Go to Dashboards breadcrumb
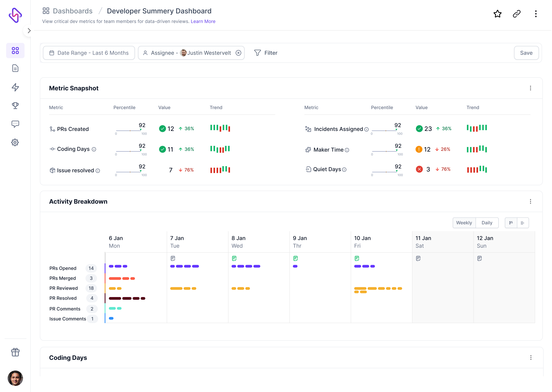Screen dimensions: 552x392 click(x=73, y=11)
